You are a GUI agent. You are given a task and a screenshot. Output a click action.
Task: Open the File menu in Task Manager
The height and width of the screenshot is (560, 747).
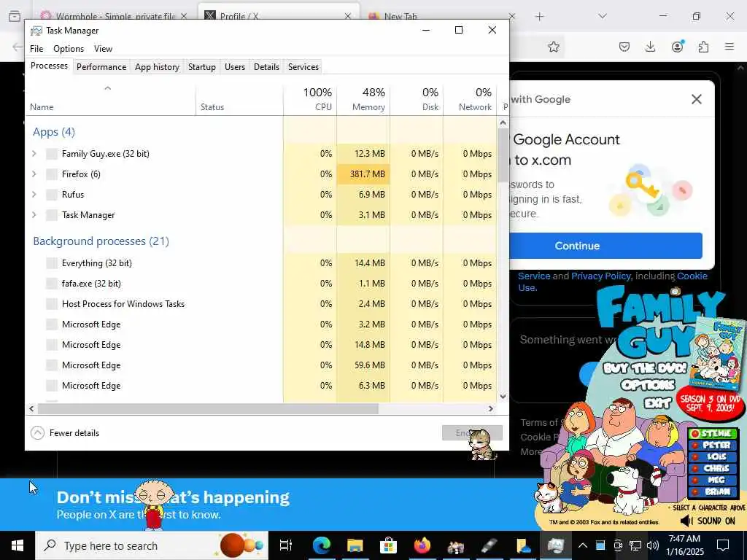coord(36,49)
